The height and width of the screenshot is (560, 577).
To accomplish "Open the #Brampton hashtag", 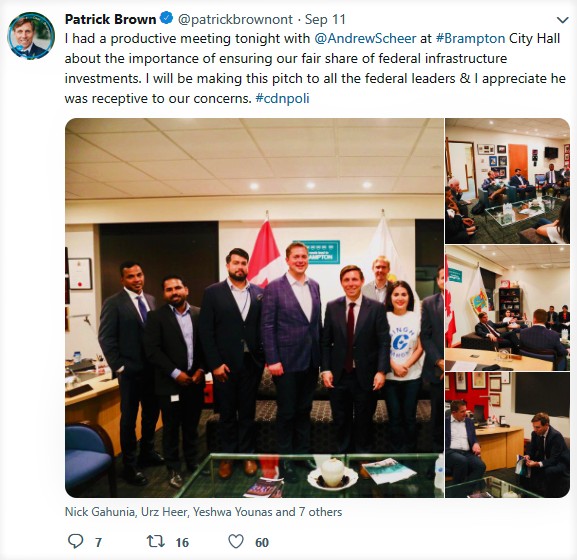I will tap(470, 39).
